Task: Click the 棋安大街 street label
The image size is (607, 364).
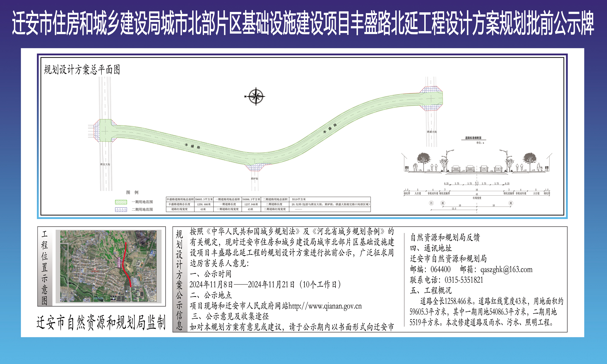Action: (x=105, y=164)
